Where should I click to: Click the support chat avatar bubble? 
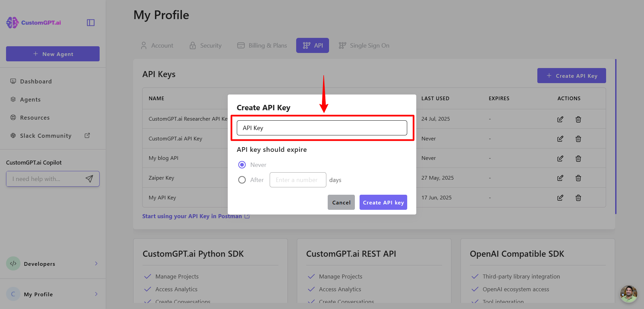pyautogui.click(x=629, y=294)
